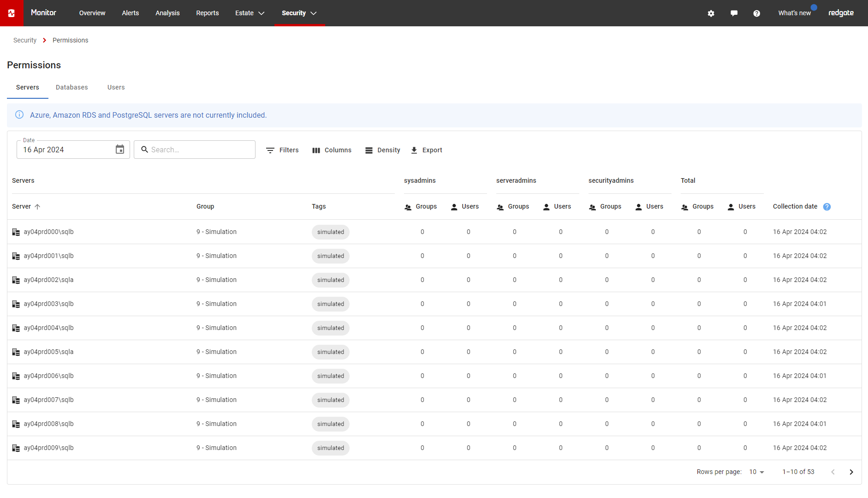This screenshot has width=868, height=498.
Task: Click the magnifier icon in the search box
Action: click(x=144, y=150)
